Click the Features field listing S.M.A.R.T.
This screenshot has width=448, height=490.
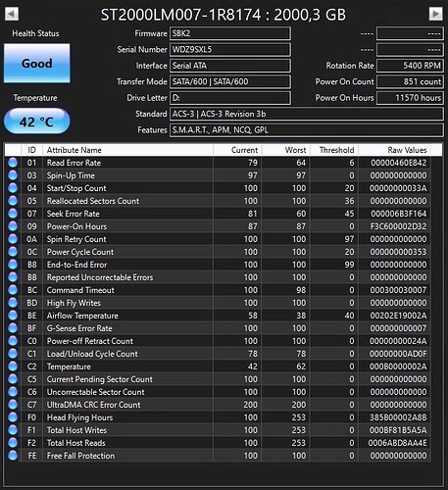tap(307, 130)
